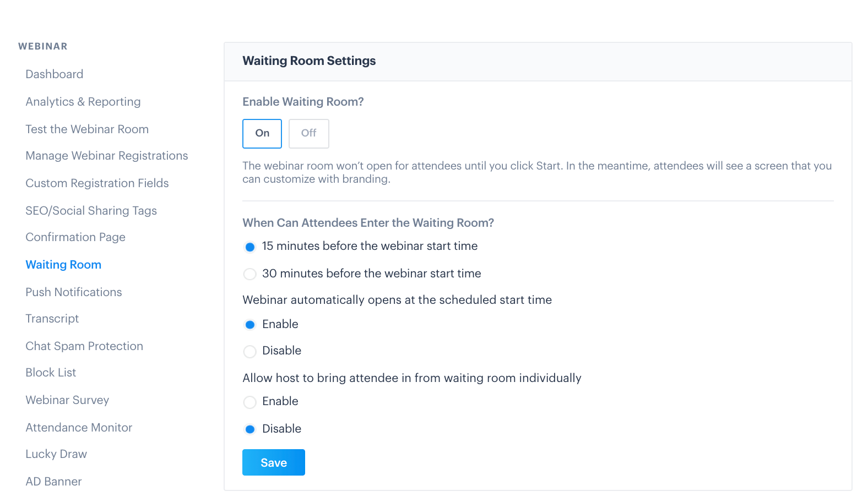Open Manage Webinar Registrations
This screenshot has width=868, height=502.
[x=107, y=156]
